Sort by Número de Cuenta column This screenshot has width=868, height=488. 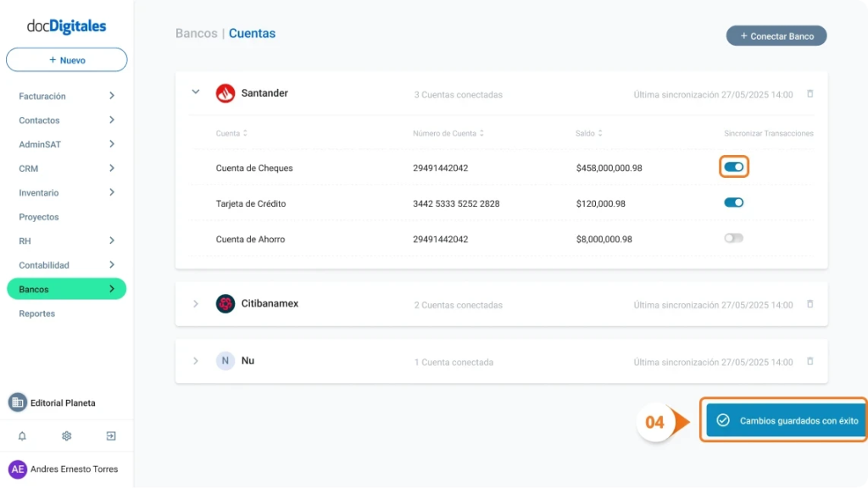click(x=448, y=134)
